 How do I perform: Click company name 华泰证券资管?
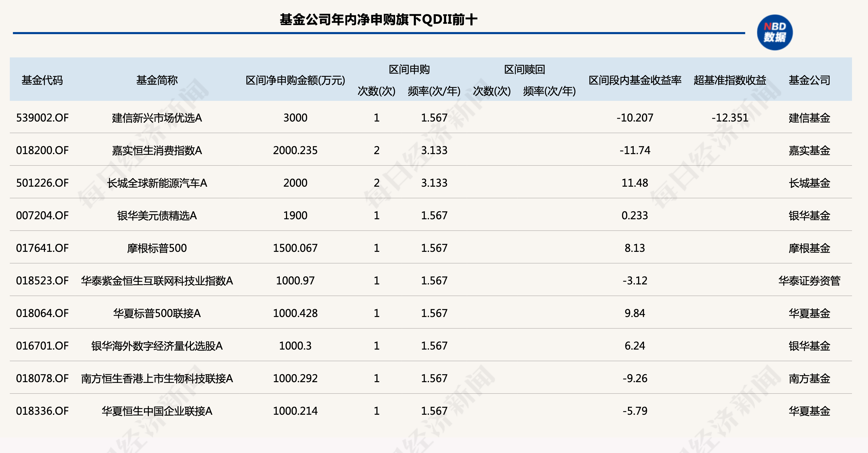[x=809, y=281]
